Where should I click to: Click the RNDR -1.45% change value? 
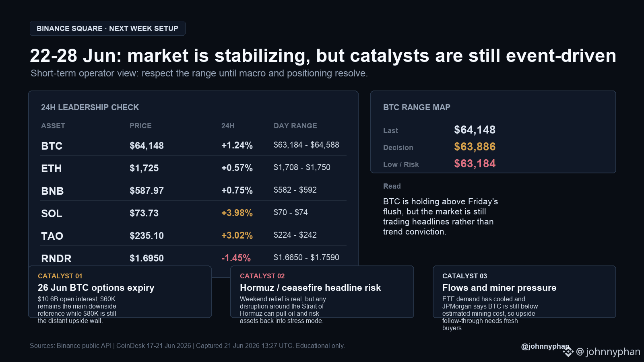click(x=236, y=258)
